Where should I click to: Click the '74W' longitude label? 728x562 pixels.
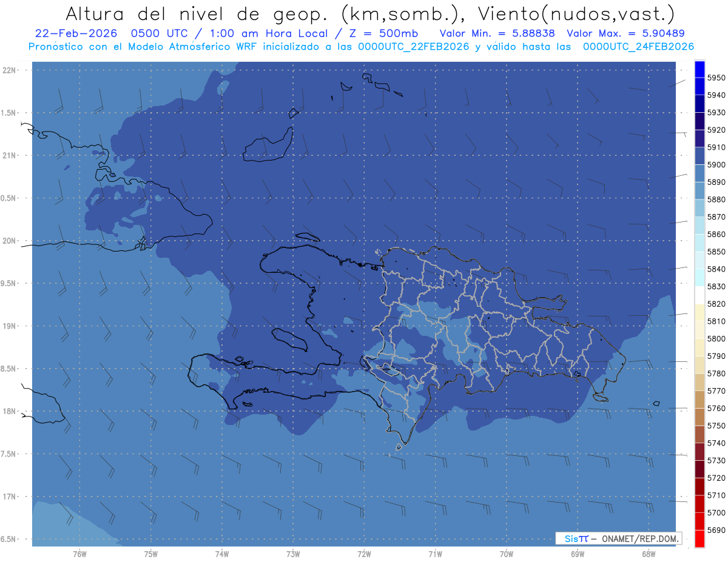[222, 554]
